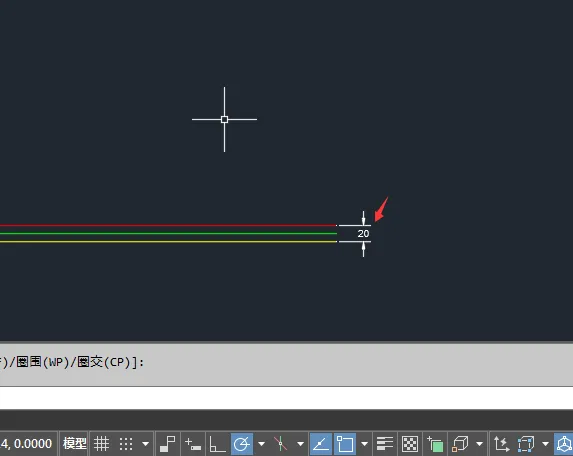Toggle lineweight display icon

coord(384,444)
